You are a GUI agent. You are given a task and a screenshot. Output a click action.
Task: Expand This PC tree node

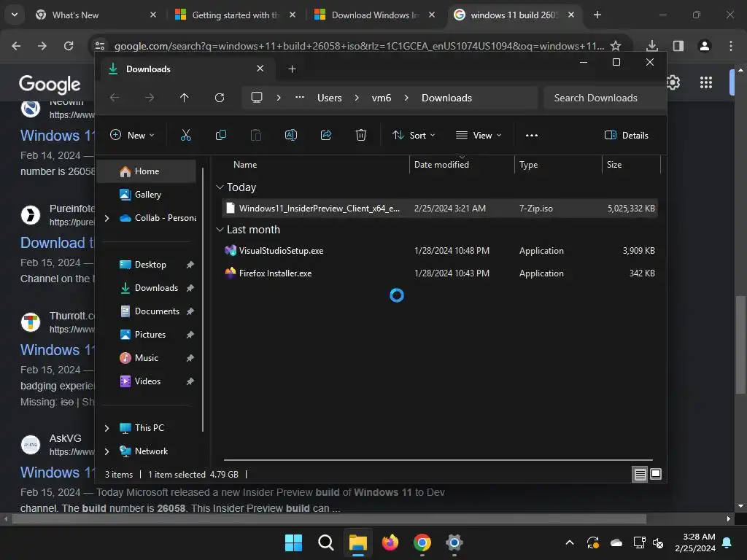[x=107, y=428]
